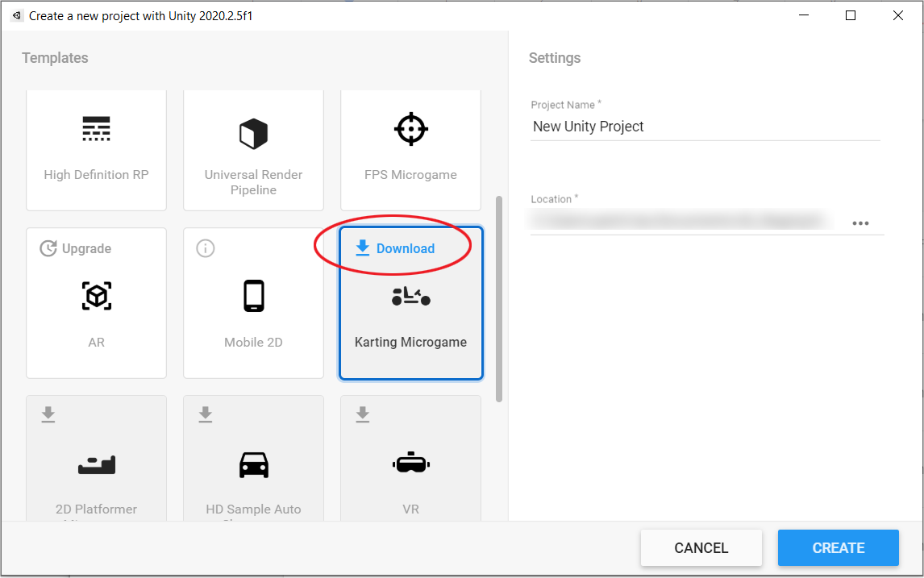
Task: Click the Upgrade label on AR card
Action: (x=86, y=248)
